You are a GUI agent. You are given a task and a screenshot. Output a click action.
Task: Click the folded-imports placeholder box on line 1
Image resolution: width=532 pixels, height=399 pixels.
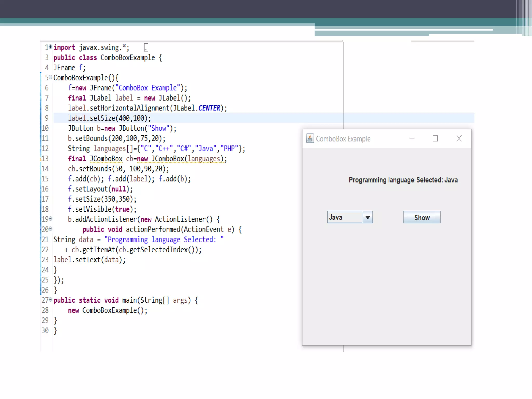point(146,48)
